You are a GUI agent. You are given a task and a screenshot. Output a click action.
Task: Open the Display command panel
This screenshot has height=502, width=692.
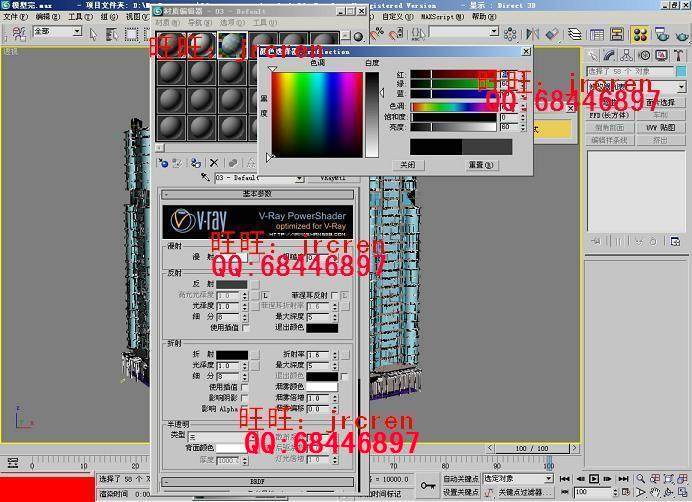pos(662,55)
